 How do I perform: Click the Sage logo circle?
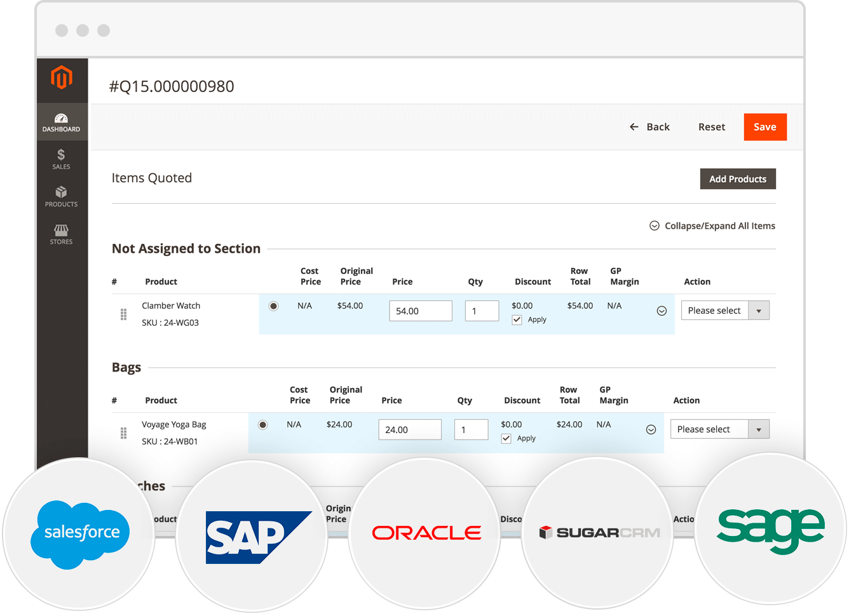(771, 529)
